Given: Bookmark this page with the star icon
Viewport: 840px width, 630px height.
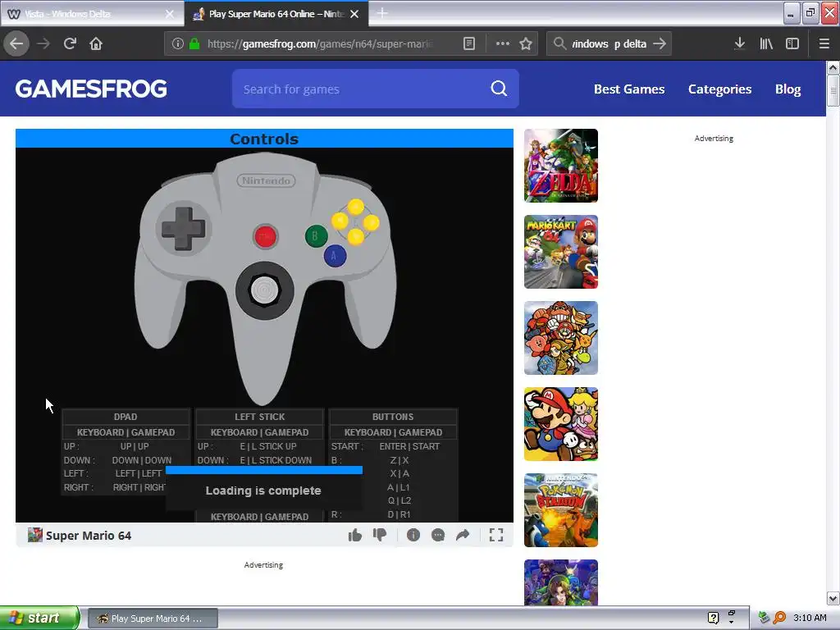Looking at the screenshot, I should (x=526, y=44).
